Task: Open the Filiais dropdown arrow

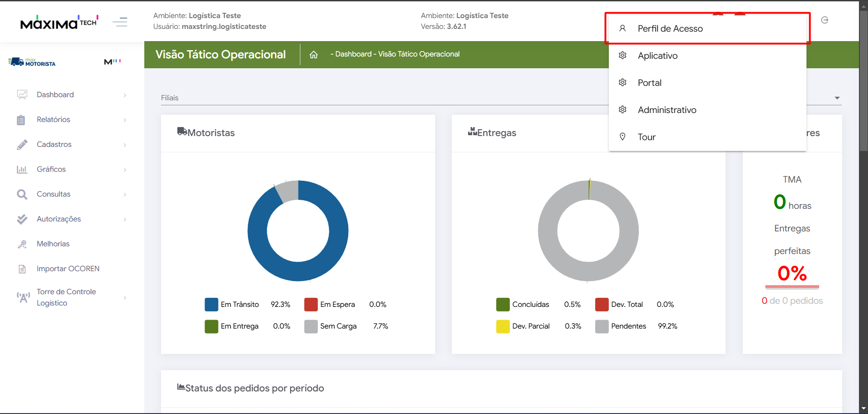Action: pyautogui.click(x=837, y=98)
